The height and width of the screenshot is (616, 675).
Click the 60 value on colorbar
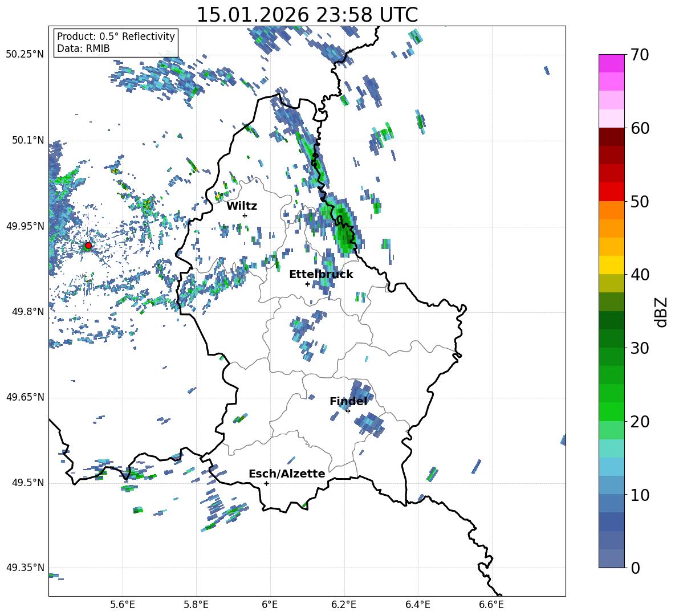(x=639, y=128)
